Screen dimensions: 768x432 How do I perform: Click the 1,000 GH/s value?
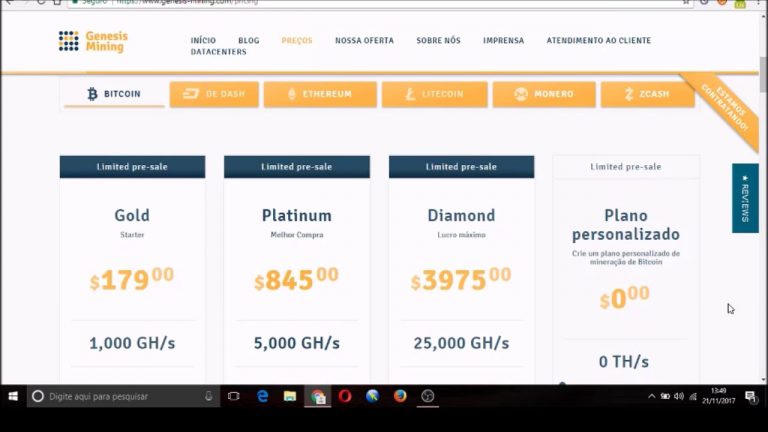[x=132, y=343]
